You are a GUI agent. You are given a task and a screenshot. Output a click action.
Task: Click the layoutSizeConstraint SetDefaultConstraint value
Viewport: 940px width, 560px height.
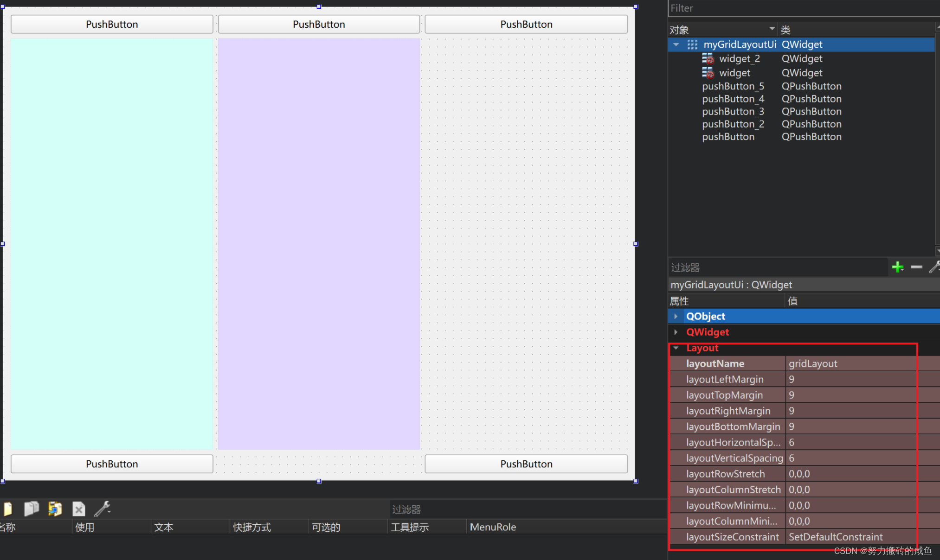pos(835,537)
